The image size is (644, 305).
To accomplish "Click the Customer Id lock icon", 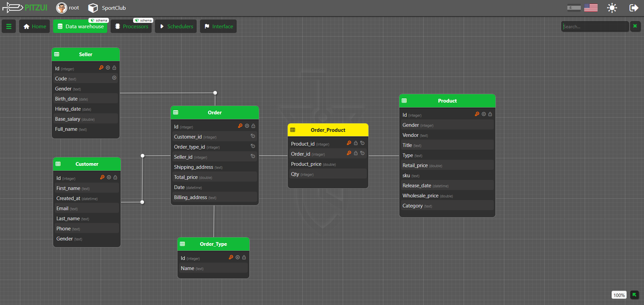I will pos(115,177).
